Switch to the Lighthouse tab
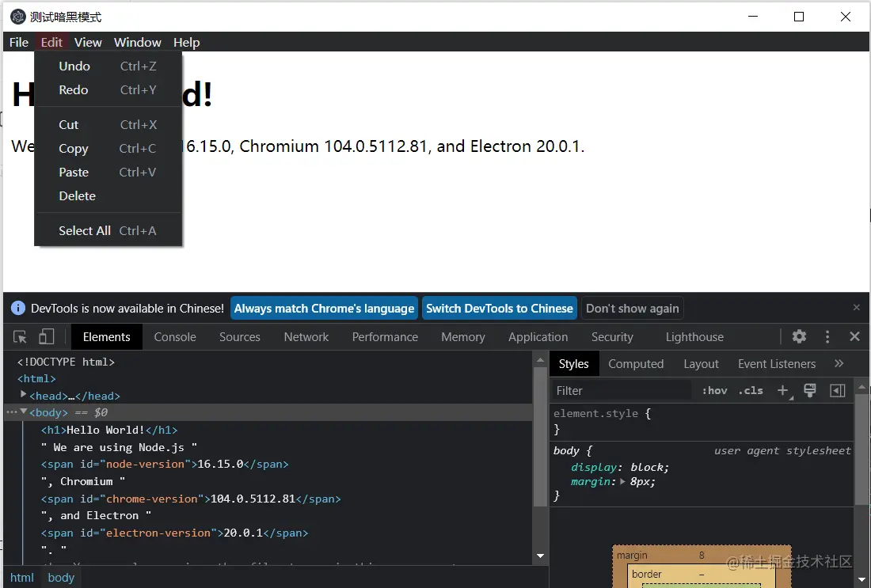The width and height of the screenshot is (871, 588). (694, 337)
